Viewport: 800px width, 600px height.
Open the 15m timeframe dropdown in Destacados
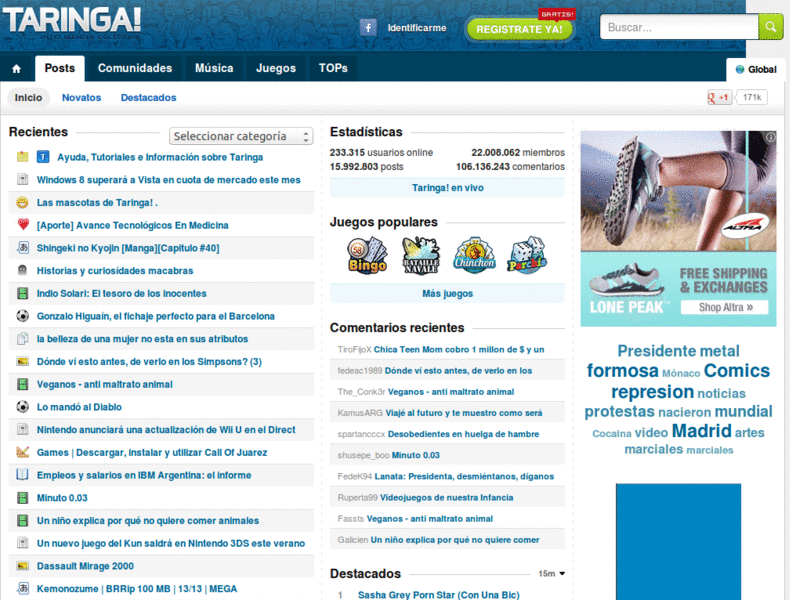[552, 573]
